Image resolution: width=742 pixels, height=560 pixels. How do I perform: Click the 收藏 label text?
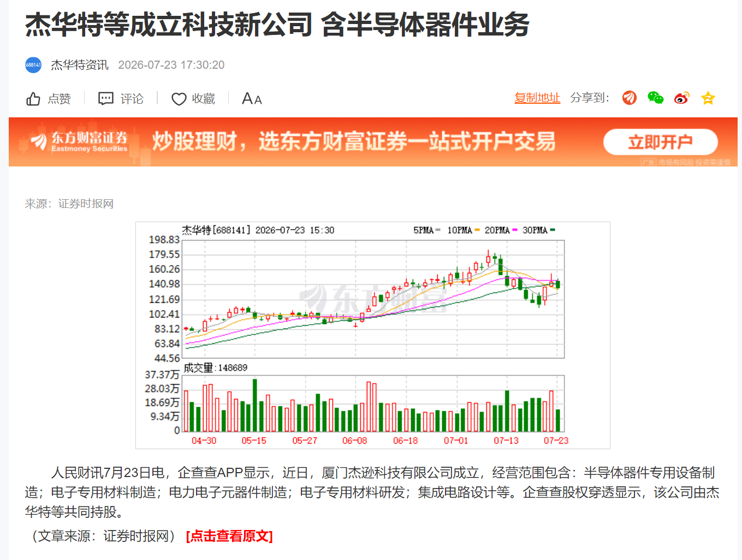tap(204, 99)
